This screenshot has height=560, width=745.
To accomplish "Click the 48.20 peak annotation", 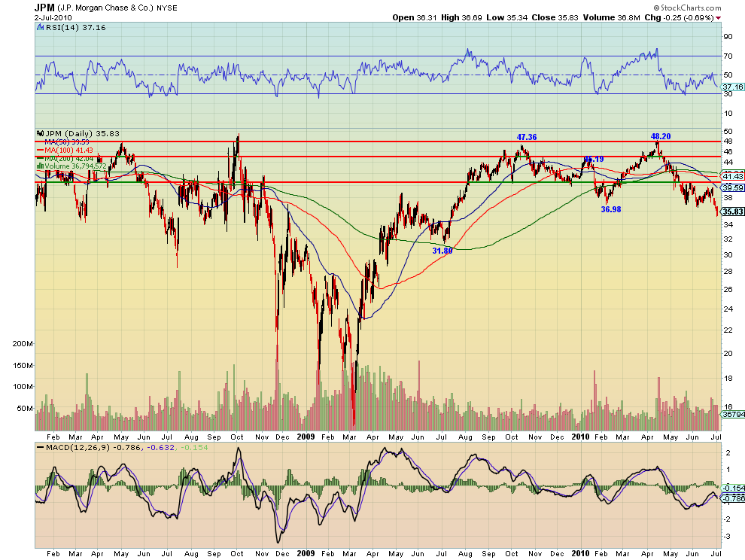I will pos(661,136).
